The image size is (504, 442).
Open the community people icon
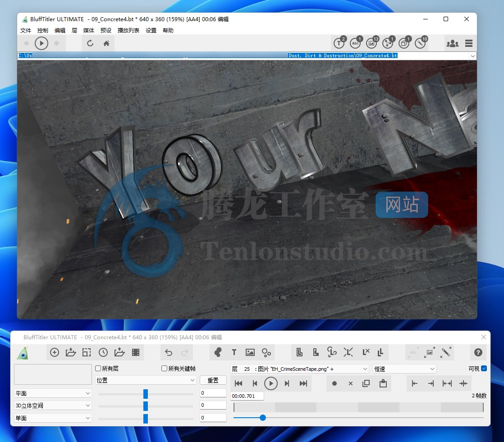click(x=452, y=43)
